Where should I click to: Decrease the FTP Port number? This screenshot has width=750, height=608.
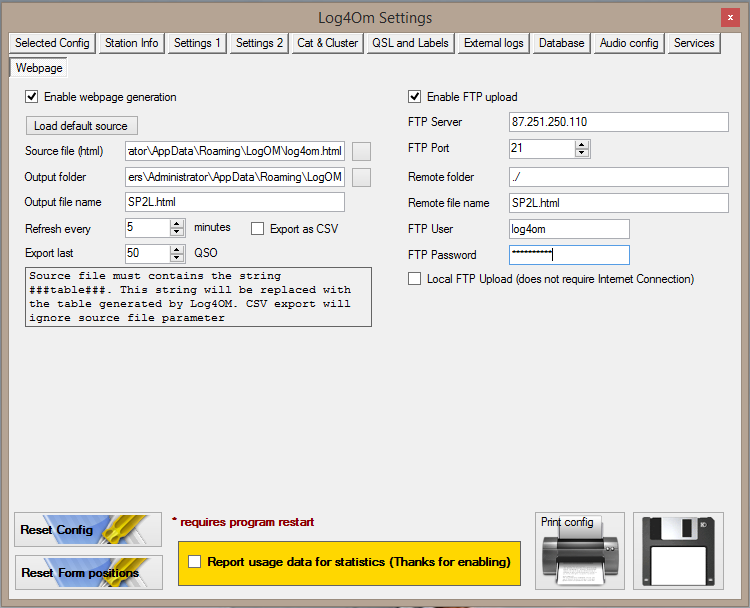pos(582,153)
